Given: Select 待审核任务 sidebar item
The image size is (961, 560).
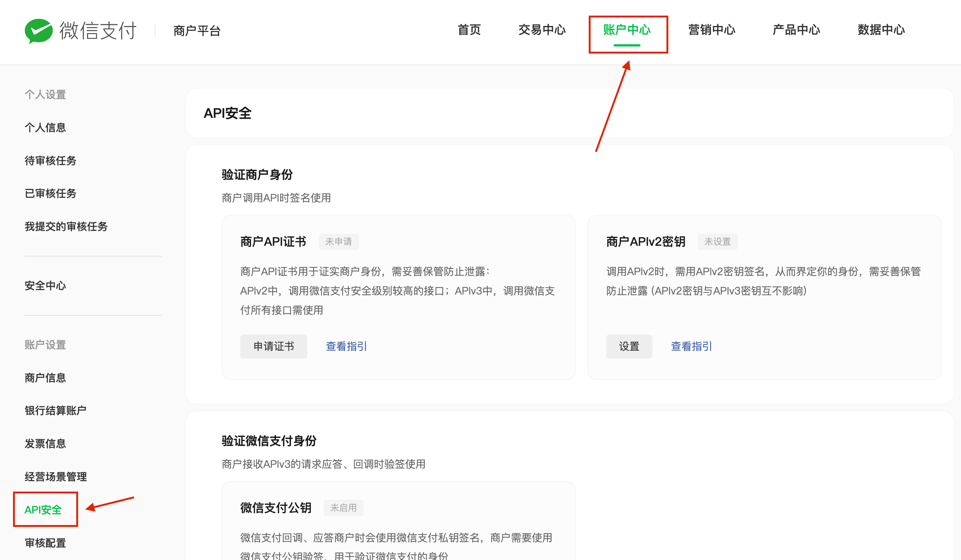Looking at the screenshot, I should tap(51, 161).
